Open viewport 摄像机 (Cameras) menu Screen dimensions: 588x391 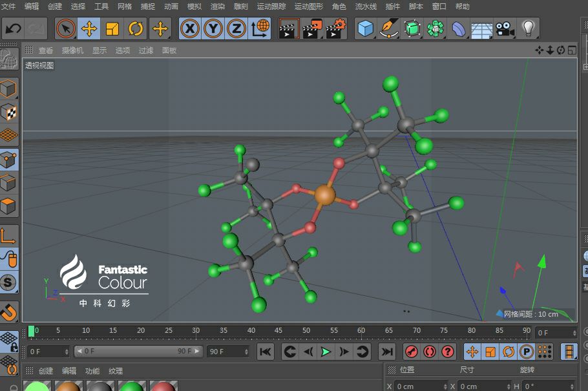[x=72, y=50]
